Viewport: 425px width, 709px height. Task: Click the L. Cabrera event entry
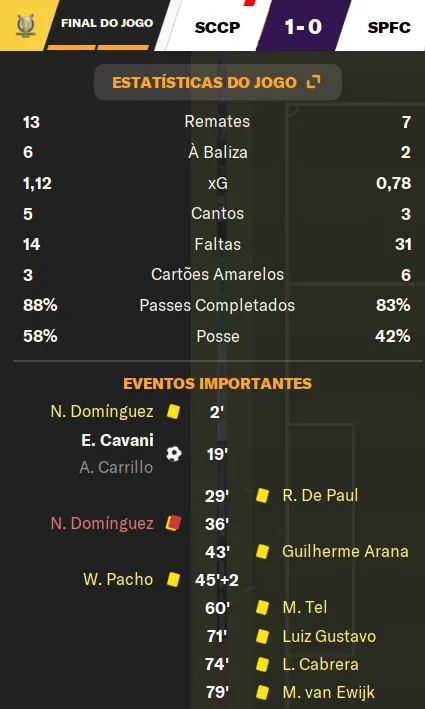point(321,664)
